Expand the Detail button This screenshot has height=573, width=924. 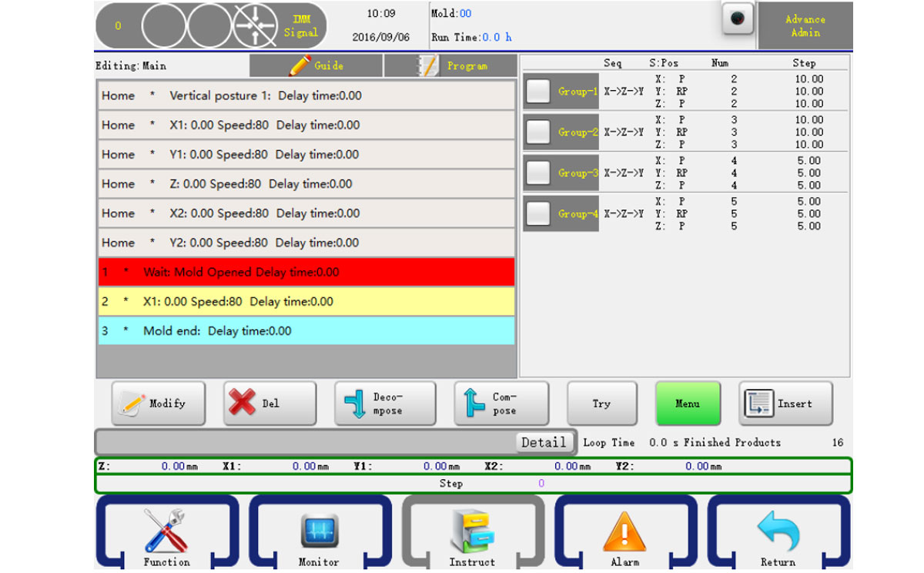point(544,442)
